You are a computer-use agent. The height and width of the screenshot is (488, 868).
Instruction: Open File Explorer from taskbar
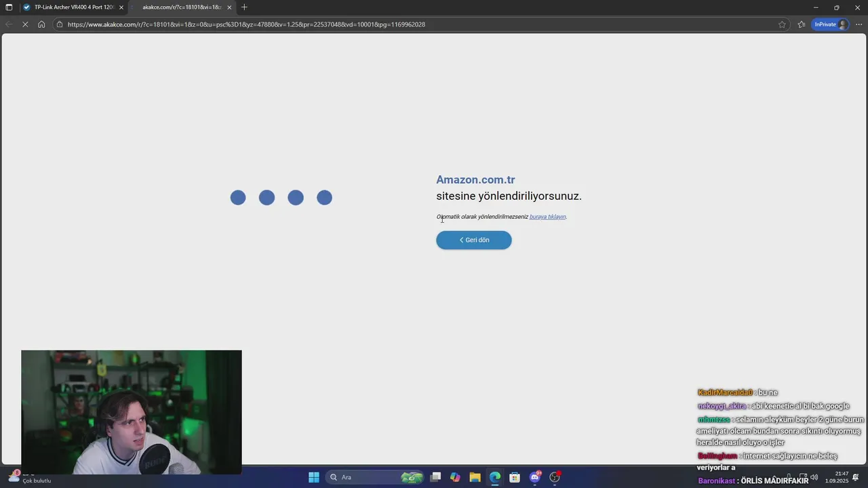coord(475,477)
